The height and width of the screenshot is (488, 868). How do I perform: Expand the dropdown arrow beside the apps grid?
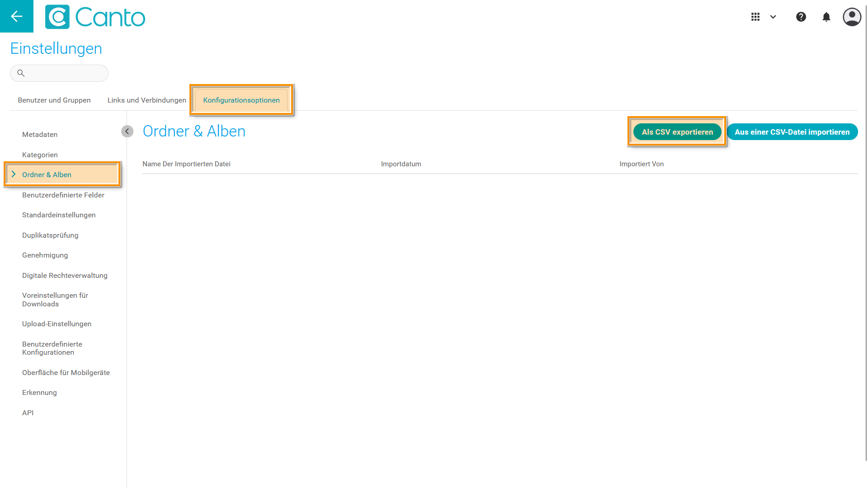click(x=773, y=17)
